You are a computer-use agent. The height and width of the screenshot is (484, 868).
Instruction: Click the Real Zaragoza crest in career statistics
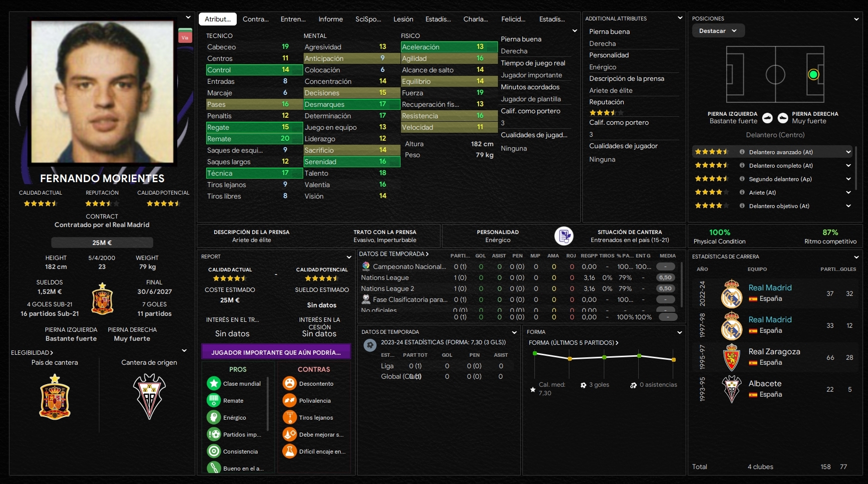click(x=732, y=357)
